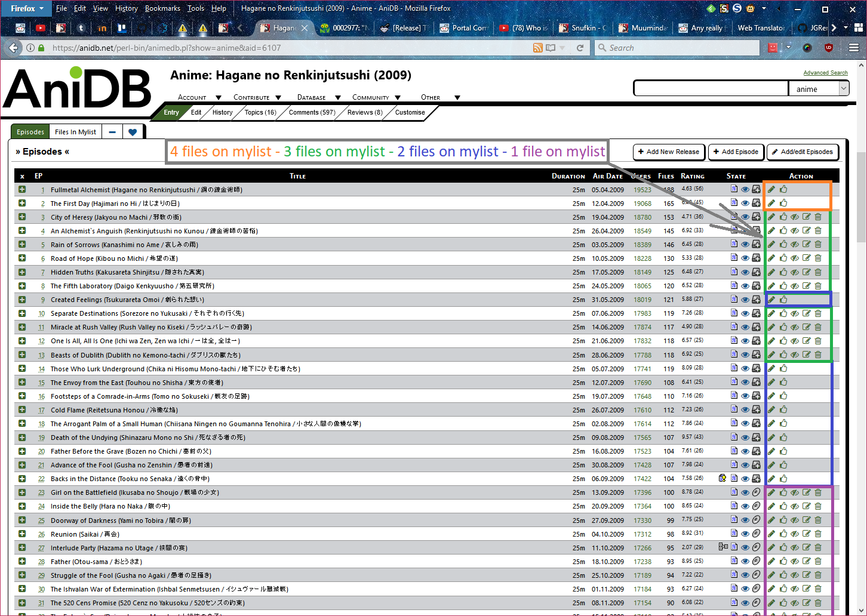Click the thumbs-up vote icon for episode 2
867x616 pixels.
pos(783,203)
